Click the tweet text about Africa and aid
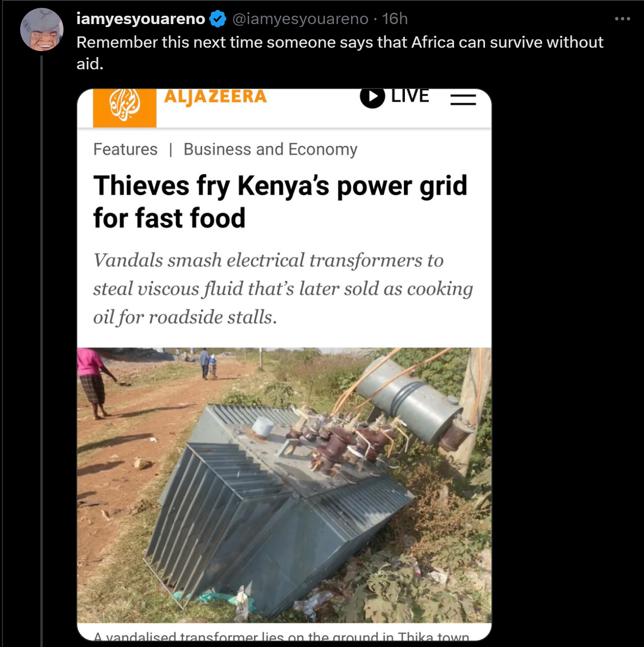Image resolution: width=644 pixels, height=647 pixels. point(339,53)
